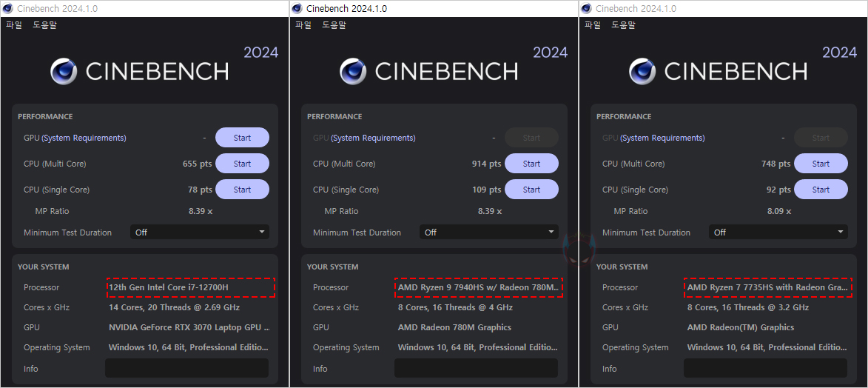Click the Info field in the i7-12700H window
Viewport: 868px width, 388px height.
[186, 368]
